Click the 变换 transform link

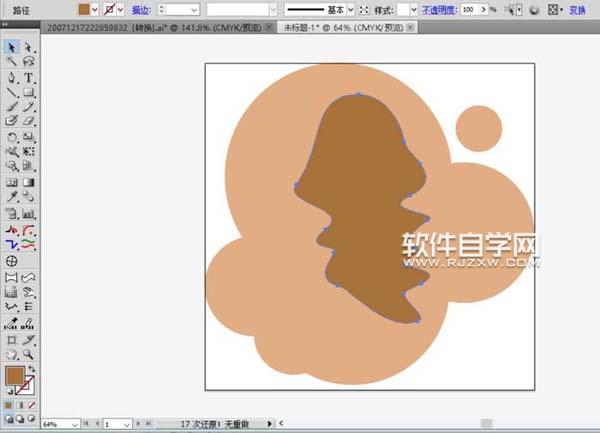(577, 10)
